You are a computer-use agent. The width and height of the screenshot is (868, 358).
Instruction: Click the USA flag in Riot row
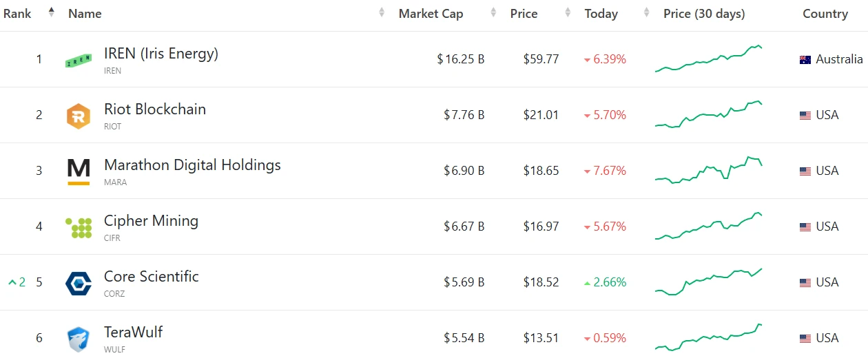(x=805, y=116)
